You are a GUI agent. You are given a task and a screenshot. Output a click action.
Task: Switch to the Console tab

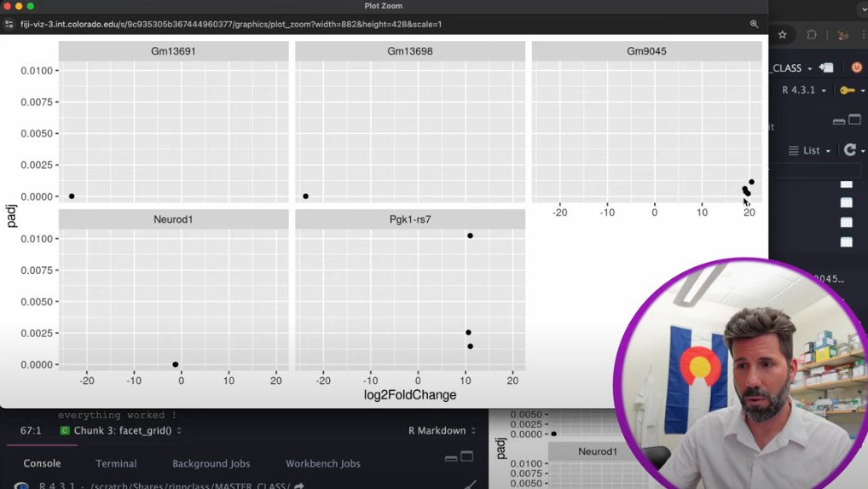pyautogui.click(x=42, y=463)
